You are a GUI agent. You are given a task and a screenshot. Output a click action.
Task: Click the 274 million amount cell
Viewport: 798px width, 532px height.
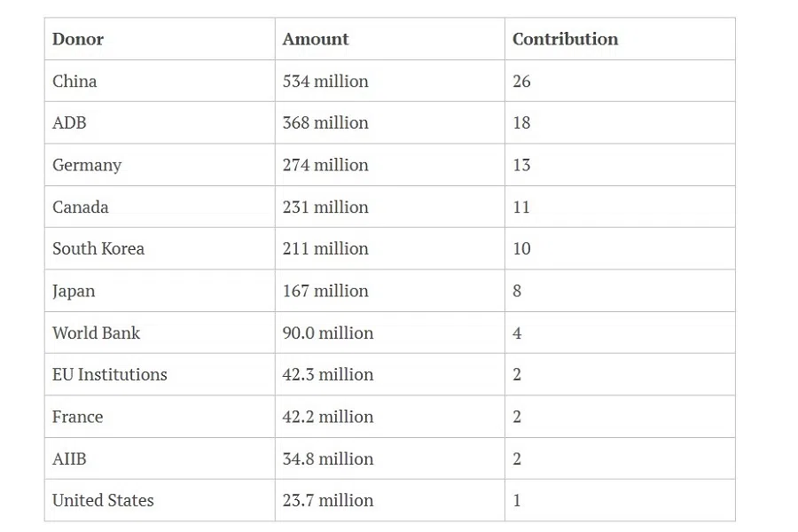coord(325,165)
